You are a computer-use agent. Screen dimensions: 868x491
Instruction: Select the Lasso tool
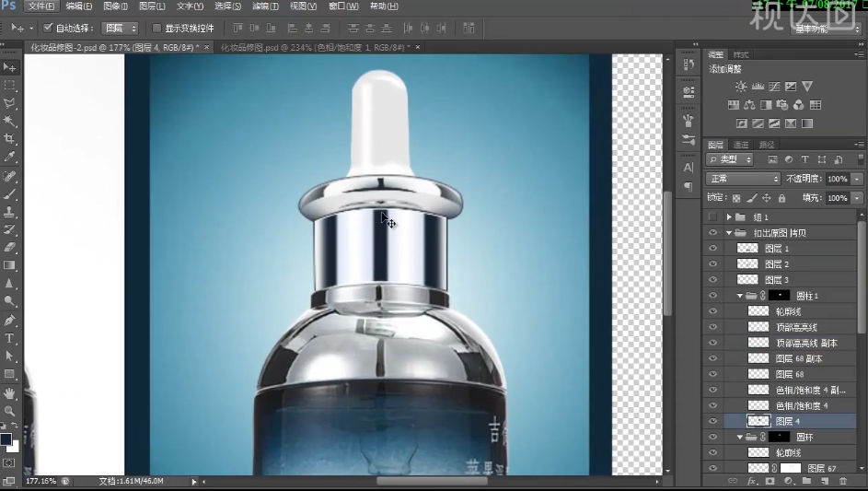tap(9, 103)
